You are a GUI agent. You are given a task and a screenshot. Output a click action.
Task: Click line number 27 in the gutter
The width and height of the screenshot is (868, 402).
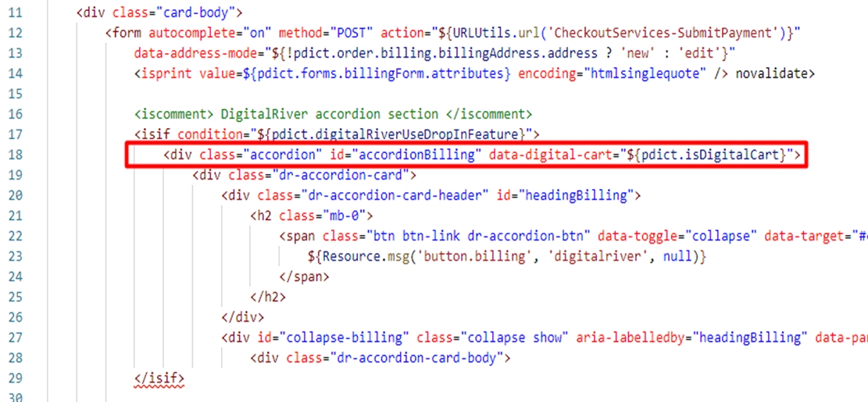coord(16,337)
